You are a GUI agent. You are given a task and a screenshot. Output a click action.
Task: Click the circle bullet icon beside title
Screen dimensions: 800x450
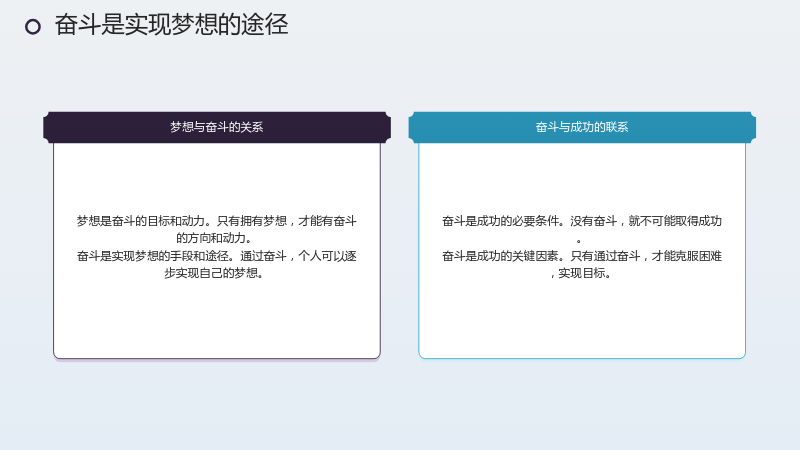point(33,27)
